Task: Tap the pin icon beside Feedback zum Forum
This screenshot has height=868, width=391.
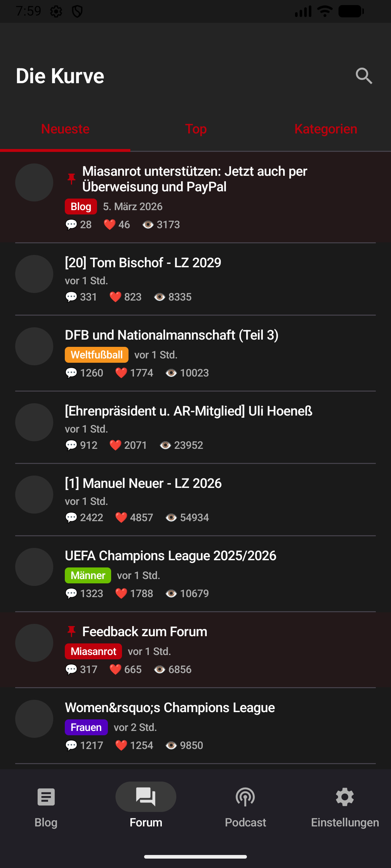Action: coord(71,631)
